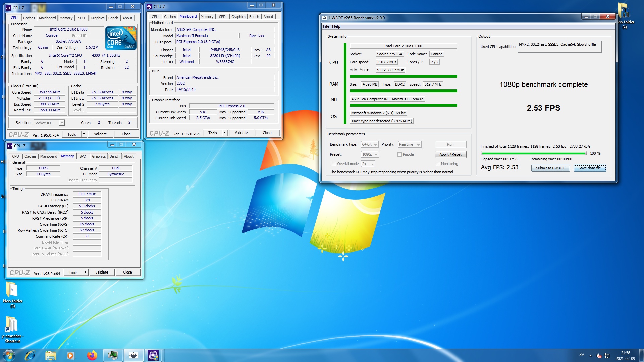The width and height of the screenshot is (644, 362).
Task: Minimize the CPU-Z Memory window
Action: 112,145
